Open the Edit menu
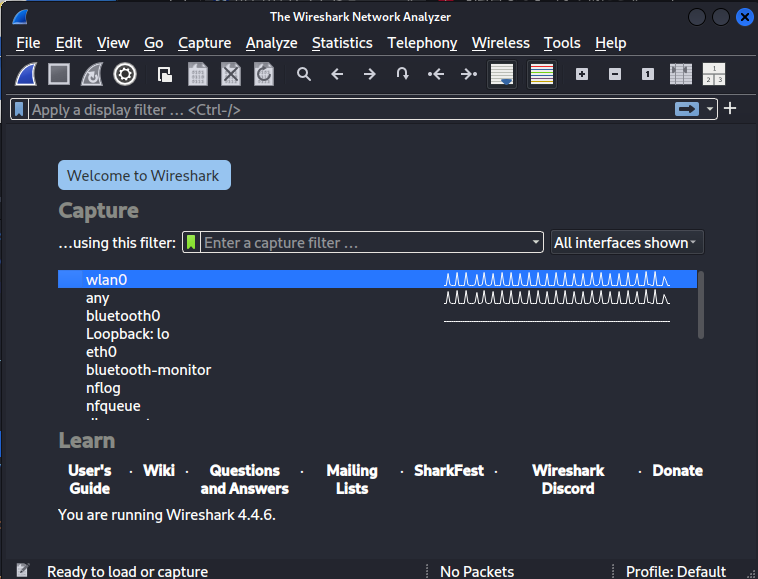 [69, 43]
